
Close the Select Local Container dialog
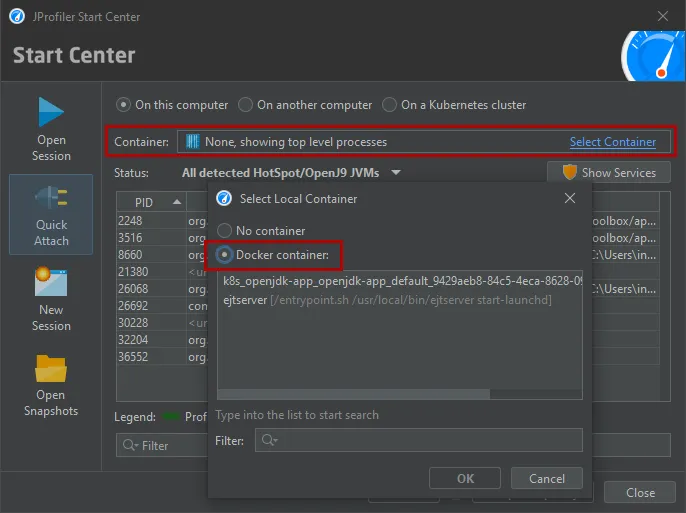pyautogui.click(x=570, y=198)
